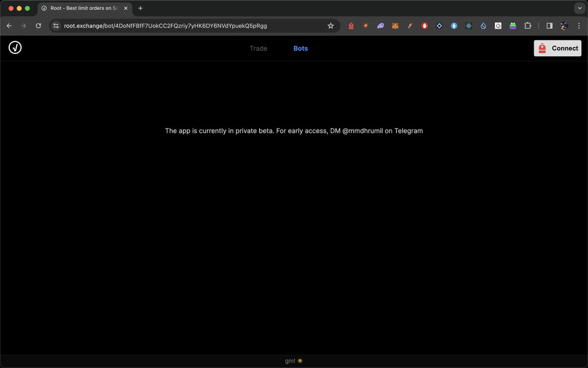Open the red hand blocker extension
The image size is (588, 368).
click(x=424, y=26)
